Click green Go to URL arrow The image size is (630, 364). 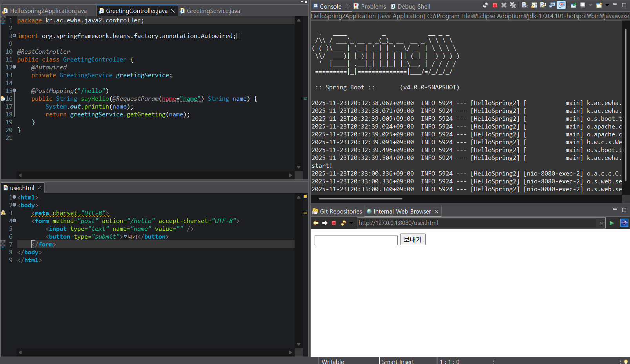(x=612, y=223)
